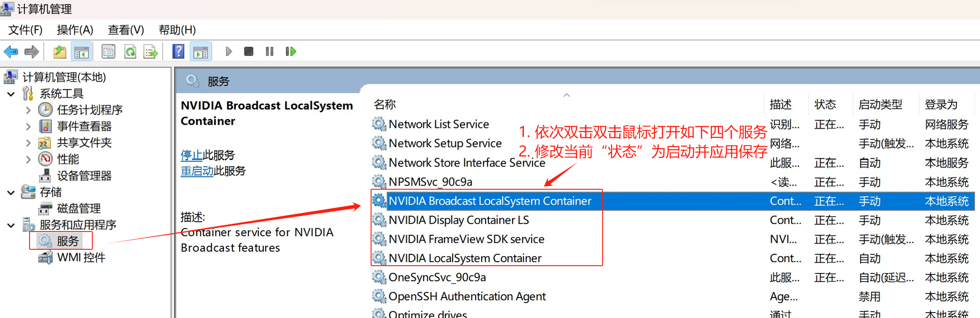Click the 重启动 link to restart service
The height and width of the screenshot is (318, 980).
(x=197, y=171)
